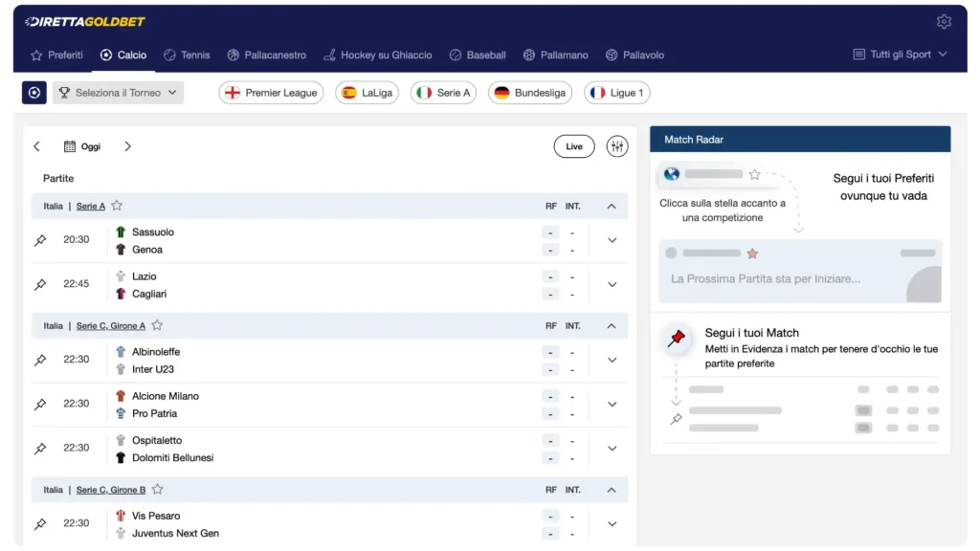
Task: Open the Tutti gli Sport dropdown
Action: pyautogui.click(x=899, y=55)
